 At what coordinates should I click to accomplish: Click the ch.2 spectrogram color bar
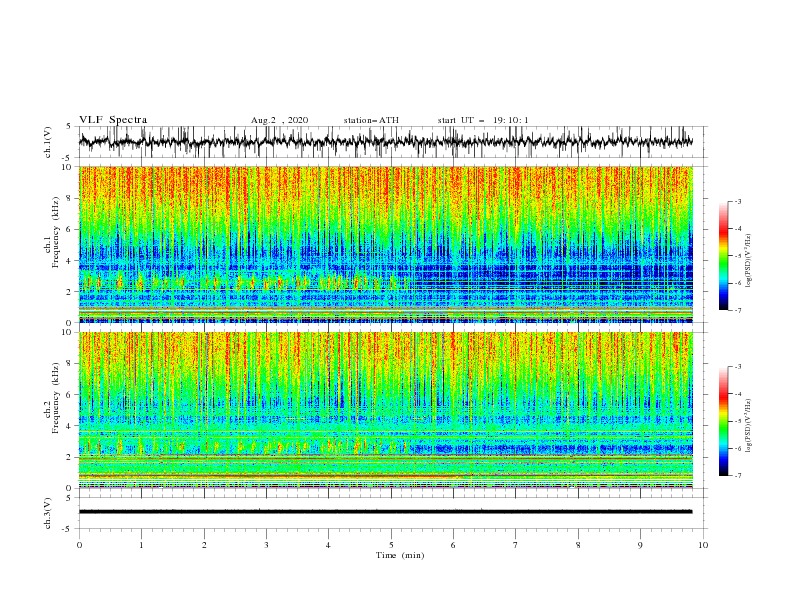(x=723, y=421)
